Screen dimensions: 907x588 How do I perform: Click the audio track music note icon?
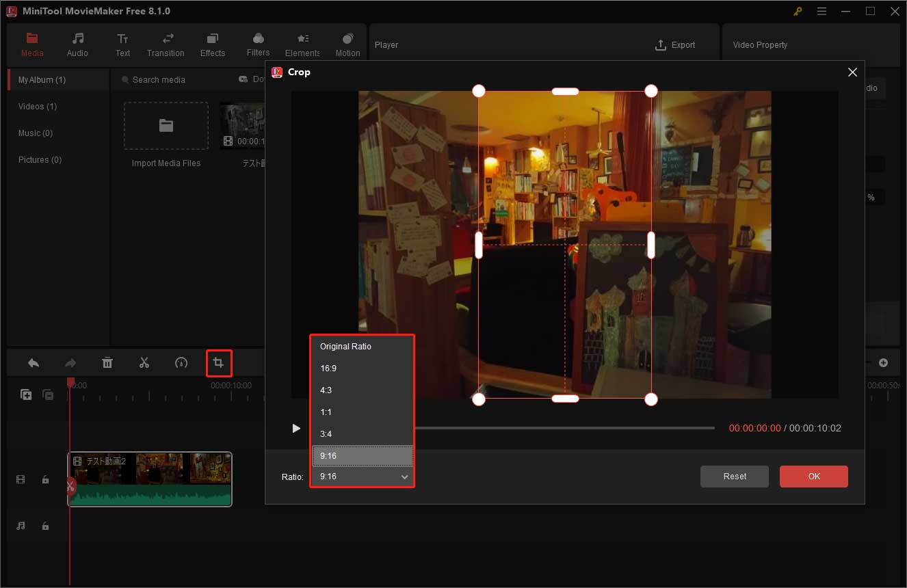(x=21, y=526)
